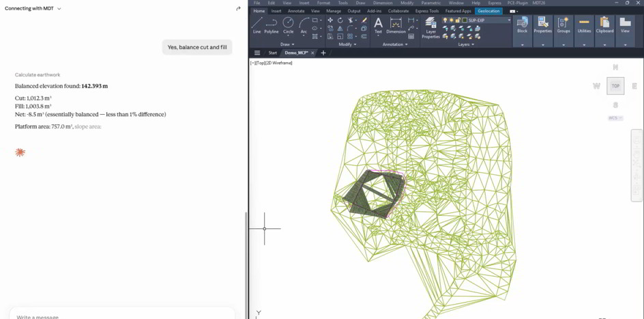
Task: Open the Connecting with MDT chat dropdown
Action: tap(33, 8)
